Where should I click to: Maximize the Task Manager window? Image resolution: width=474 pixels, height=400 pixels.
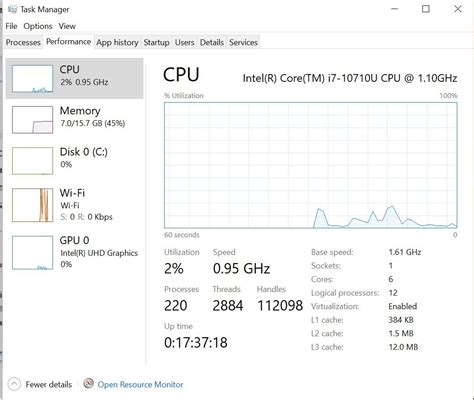click(426, 9)
